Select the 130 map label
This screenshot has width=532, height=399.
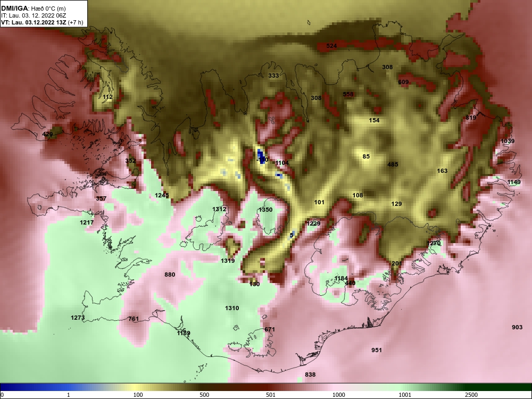[254, 284]
